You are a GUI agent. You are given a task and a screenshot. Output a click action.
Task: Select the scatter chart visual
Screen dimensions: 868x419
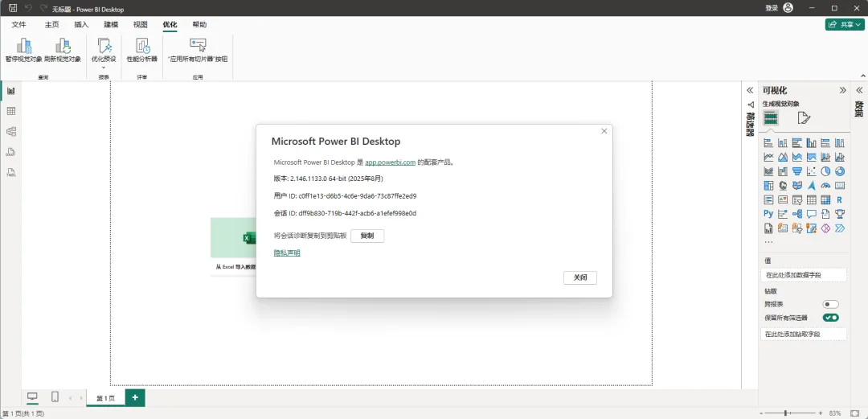pos(812,171)
